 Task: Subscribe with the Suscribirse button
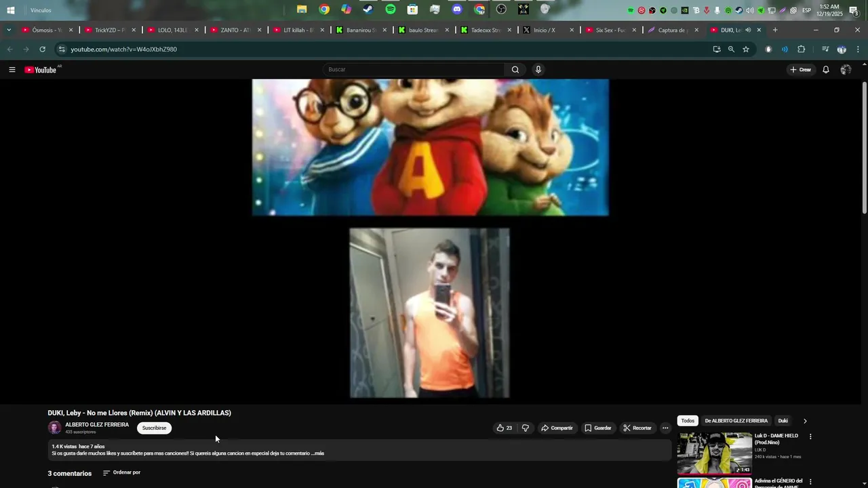click(x=154, y=428)
